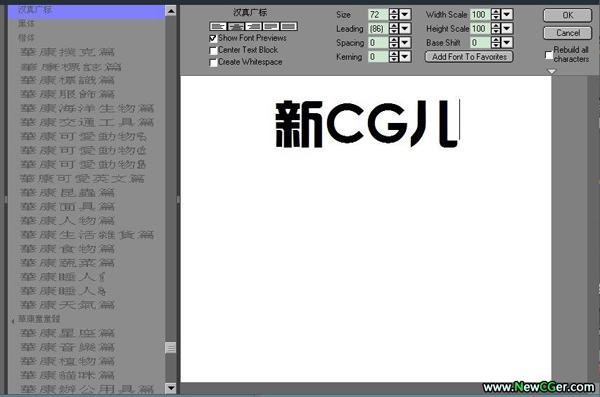
Task: Click the font list scroll-down arrow
Action: point(171,388)
